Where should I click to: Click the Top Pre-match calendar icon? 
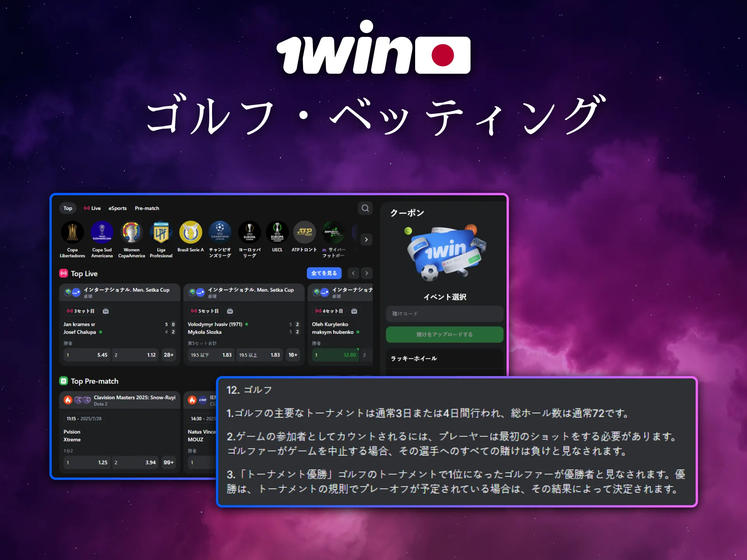click(63, 381)
